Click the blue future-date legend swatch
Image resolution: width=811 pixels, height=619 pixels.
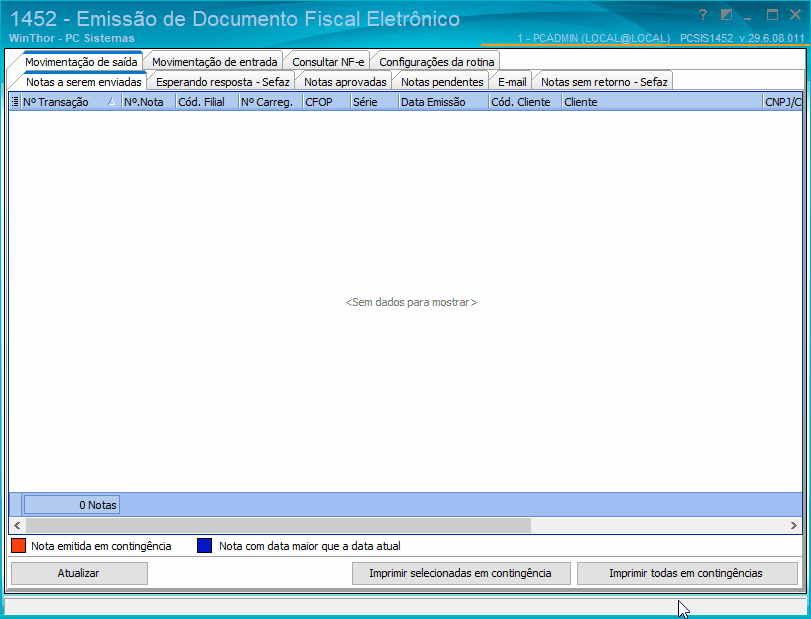204,546
